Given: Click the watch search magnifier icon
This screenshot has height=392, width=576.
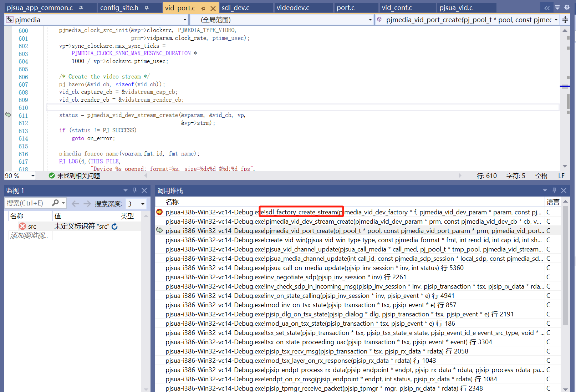Looking at the screenshot, I should click(x=55, y=203).
